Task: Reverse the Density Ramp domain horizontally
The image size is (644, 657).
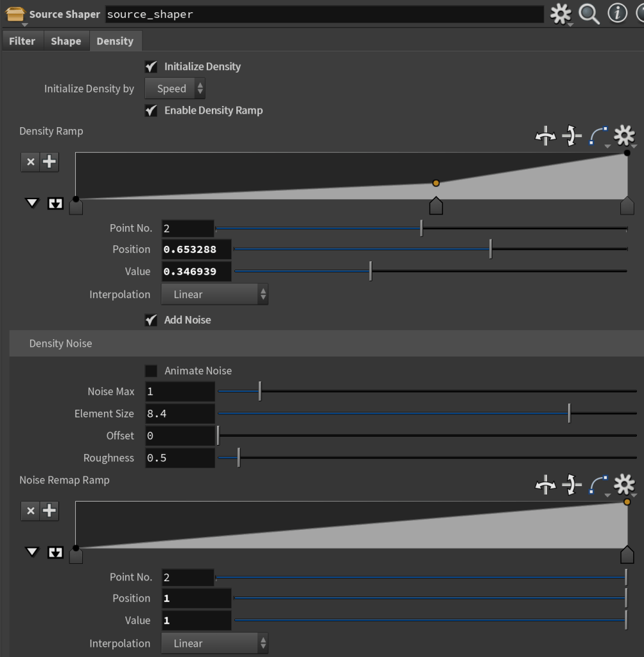Action: [x=545, y=136]
